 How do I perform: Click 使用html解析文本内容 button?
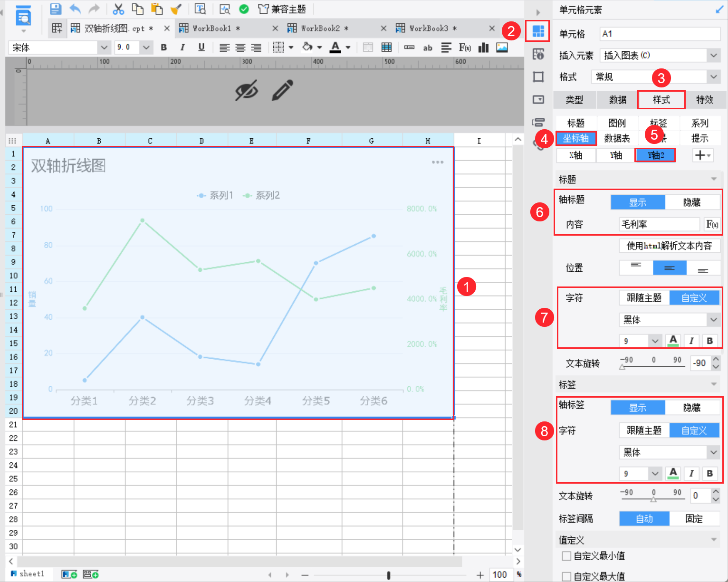click(x=670, y=246)
